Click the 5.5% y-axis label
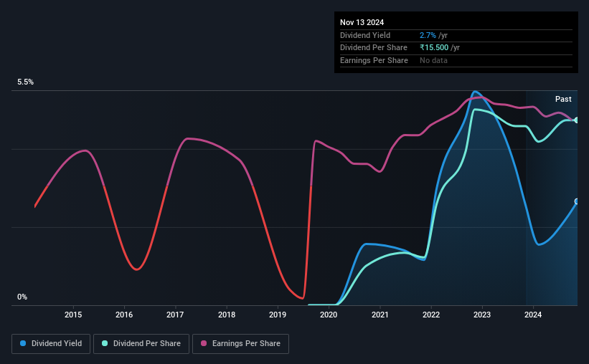 click(25, 82)
